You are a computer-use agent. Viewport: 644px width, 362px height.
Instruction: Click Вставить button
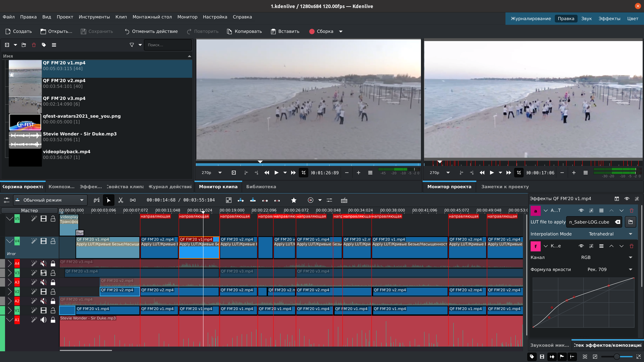(285, 32)
